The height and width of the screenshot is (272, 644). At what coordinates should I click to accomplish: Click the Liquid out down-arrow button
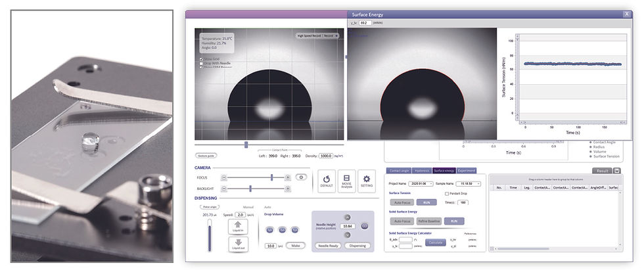pyautogui.click(x=238, y=244)
